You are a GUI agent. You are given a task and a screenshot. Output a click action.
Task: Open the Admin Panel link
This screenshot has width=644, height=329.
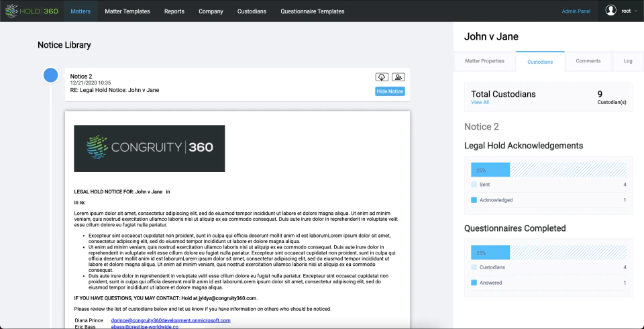[576, 11]
